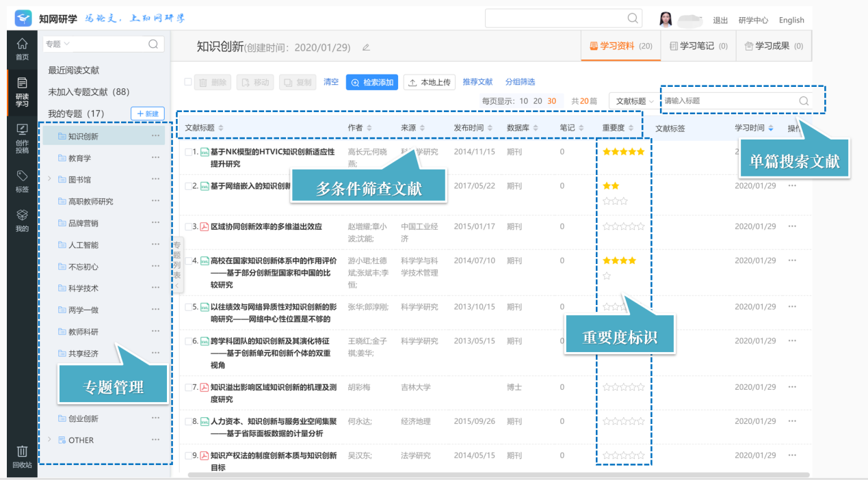Open the 首页 home icon in sidebar
Image resolution: width=868 pixels, height=480 pixels.
click(x=22, y=48)
